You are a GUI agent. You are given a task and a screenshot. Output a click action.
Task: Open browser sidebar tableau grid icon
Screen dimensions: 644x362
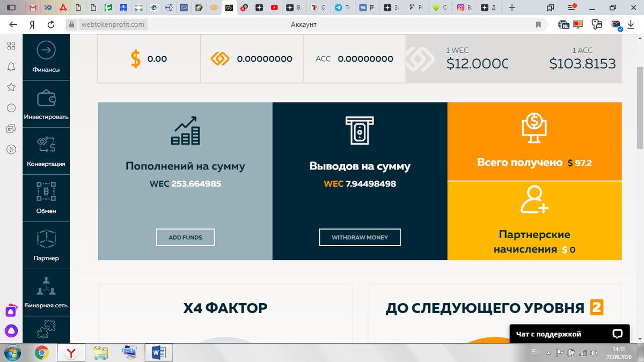click(11, 46)
